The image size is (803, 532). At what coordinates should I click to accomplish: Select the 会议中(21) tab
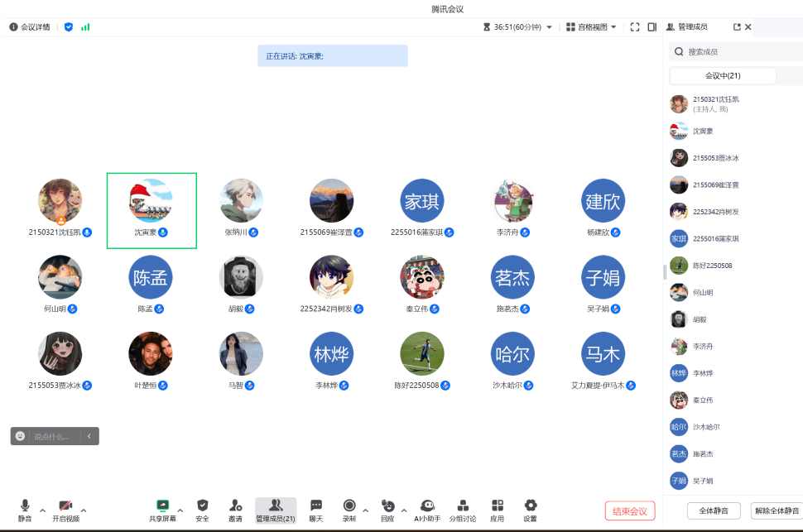point(723,76)
